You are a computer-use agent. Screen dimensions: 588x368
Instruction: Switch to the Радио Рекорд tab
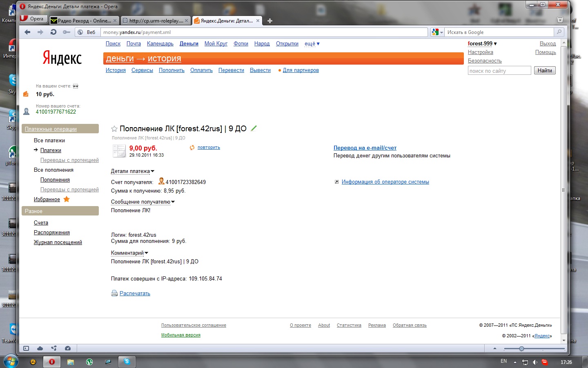point(84,20)
